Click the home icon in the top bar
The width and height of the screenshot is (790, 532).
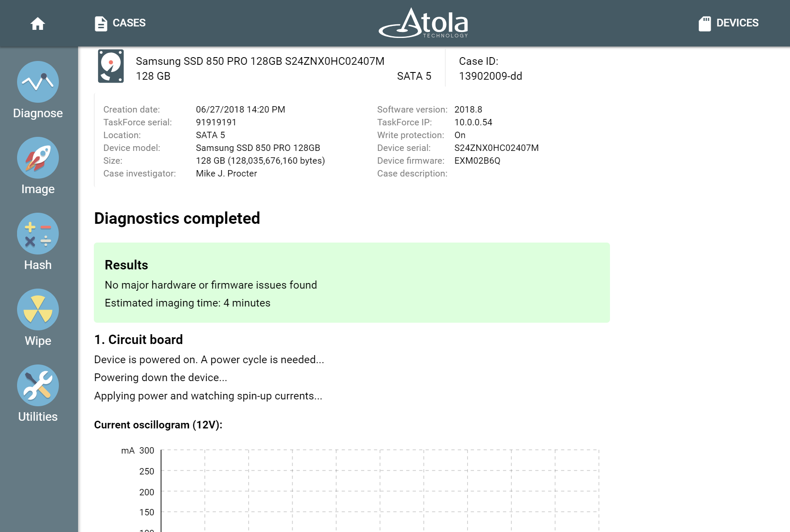tap(38, 23)
